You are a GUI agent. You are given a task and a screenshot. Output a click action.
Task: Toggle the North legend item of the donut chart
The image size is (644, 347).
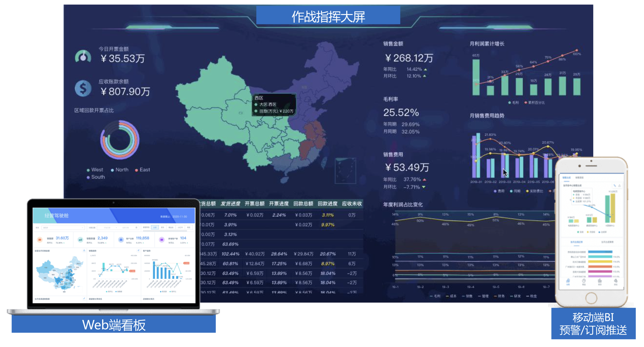pyautogui.click(x=119, y=170)
